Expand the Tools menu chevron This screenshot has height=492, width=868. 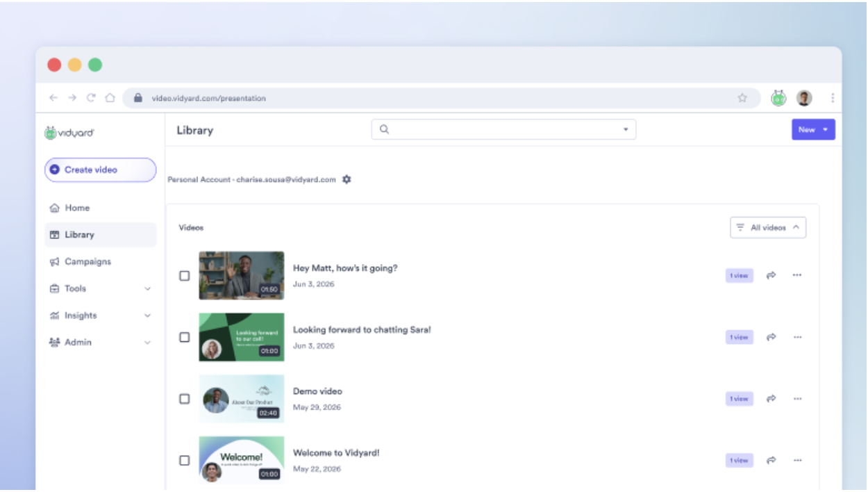click(147, 289)
